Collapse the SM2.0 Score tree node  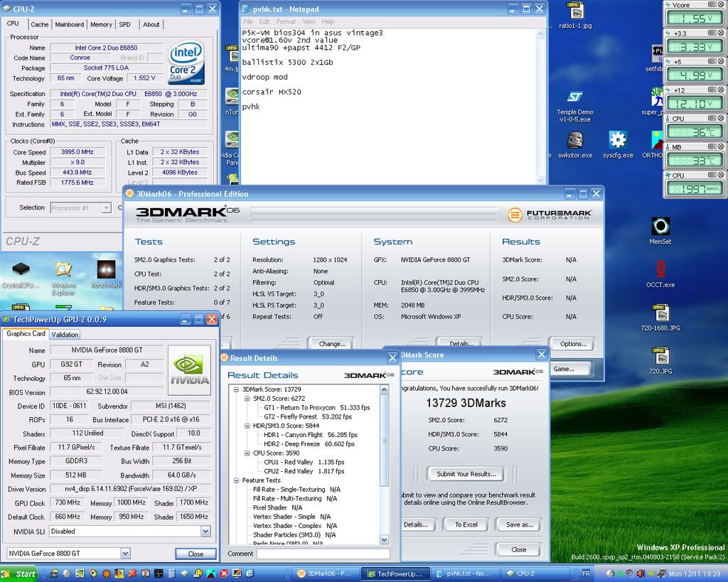click(x=245, y=399)
